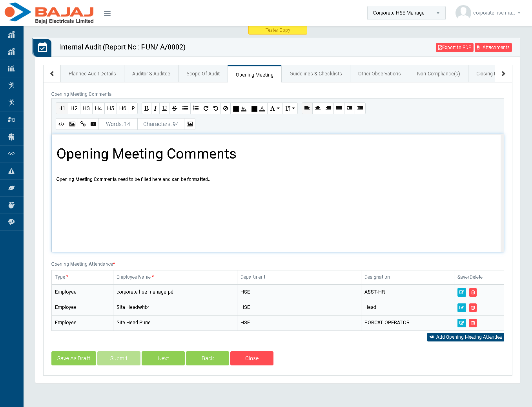Click Add Opening Meeting Attendee
Viewport: 532px width, 407px height.
465,337
